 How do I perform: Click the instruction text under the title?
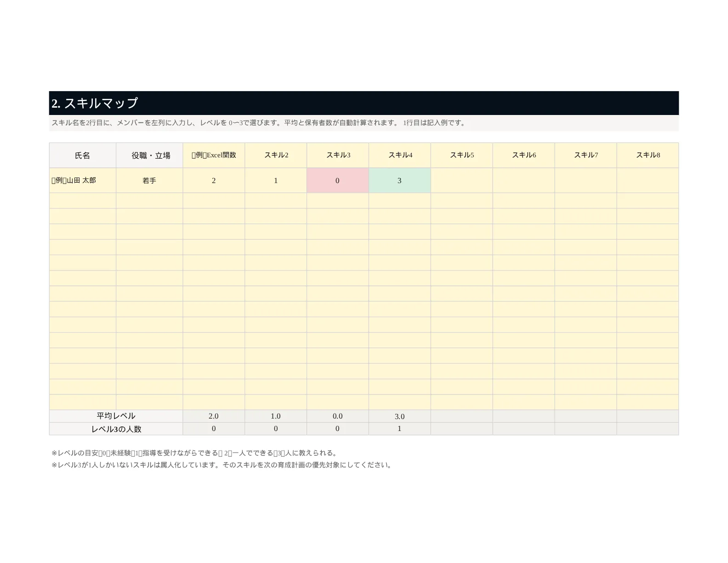pos(259,123)
